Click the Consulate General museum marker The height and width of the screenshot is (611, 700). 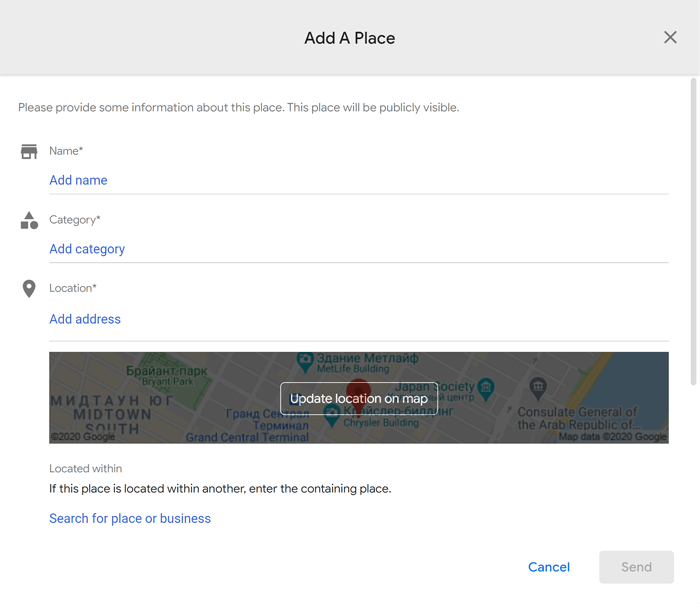(x=538, y=388)
